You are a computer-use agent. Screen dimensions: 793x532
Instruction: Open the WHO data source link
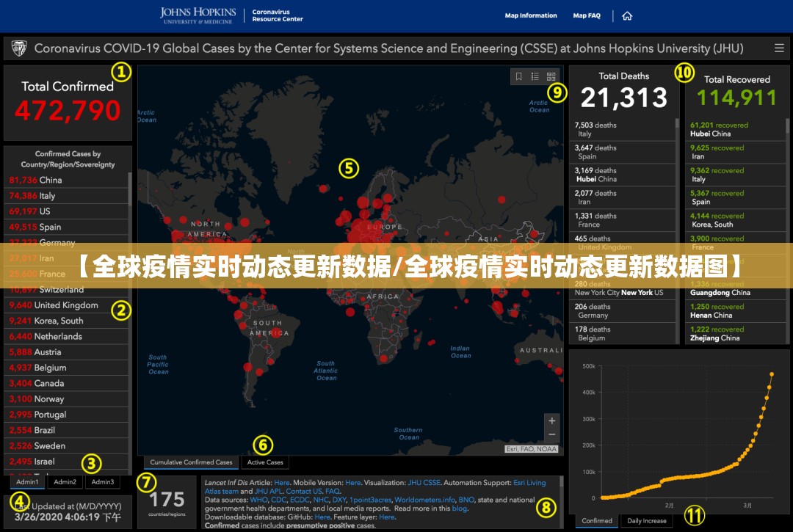[x=258, y=500]
